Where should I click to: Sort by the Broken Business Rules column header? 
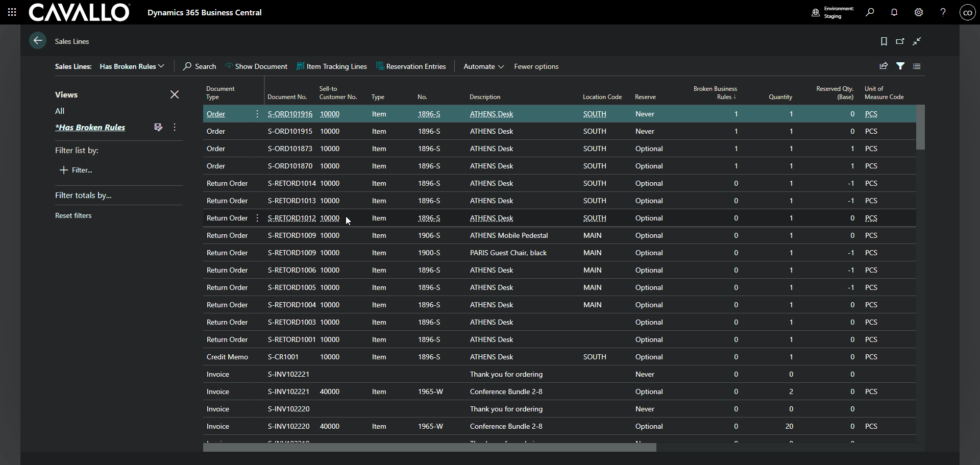click(715, 92)
